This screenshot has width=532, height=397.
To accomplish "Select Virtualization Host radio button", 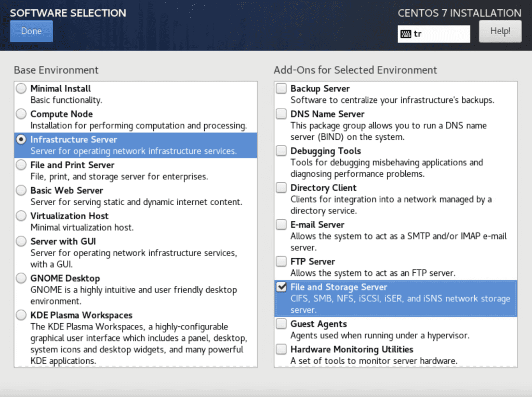I will [21, 216].
